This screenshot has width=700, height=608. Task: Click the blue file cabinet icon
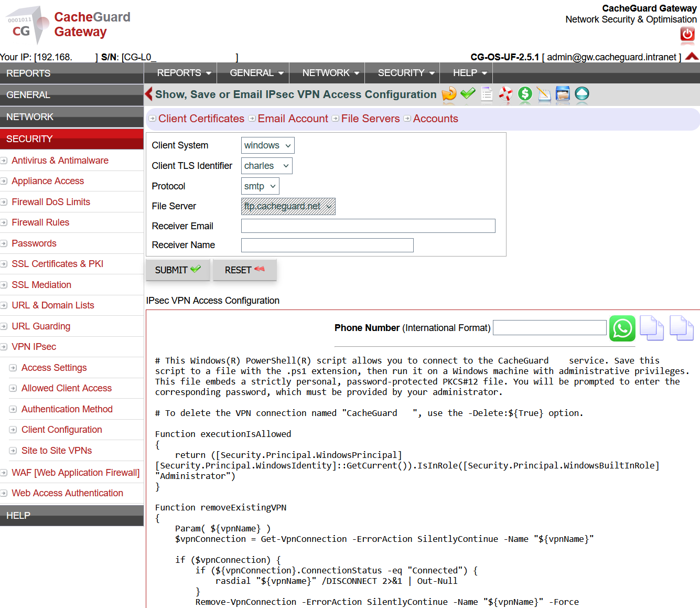(563, 94)
